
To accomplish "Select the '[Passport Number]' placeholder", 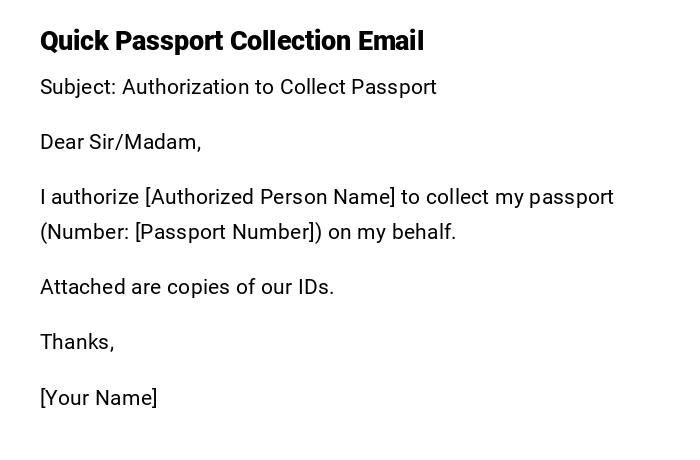I will (x=228, y=232).
